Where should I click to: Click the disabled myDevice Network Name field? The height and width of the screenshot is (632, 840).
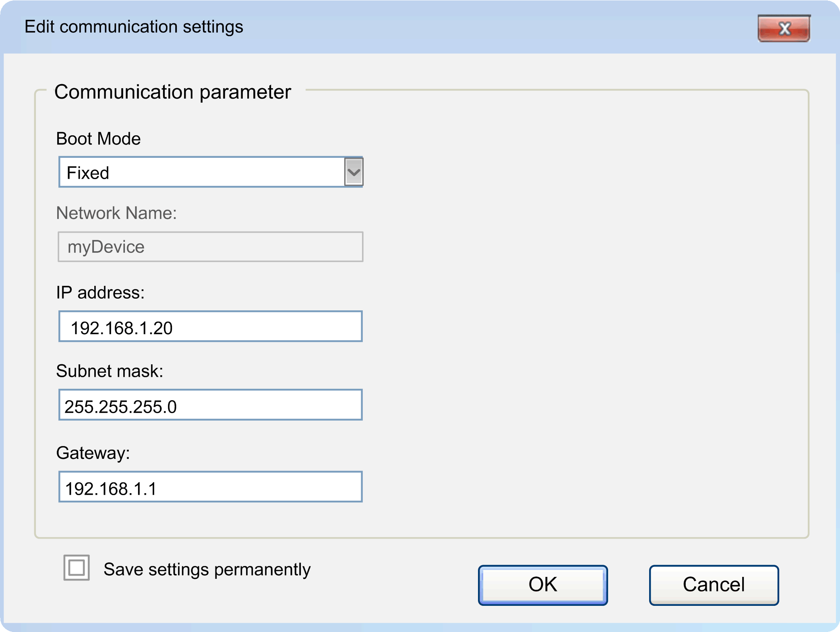click(211, 247)
